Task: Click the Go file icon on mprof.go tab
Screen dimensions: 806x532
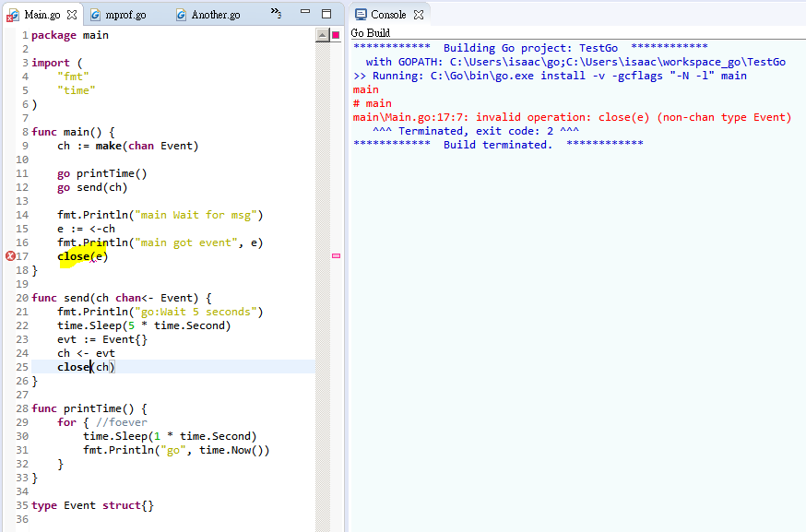Action: pyautogui.click(x=95, y=15)
